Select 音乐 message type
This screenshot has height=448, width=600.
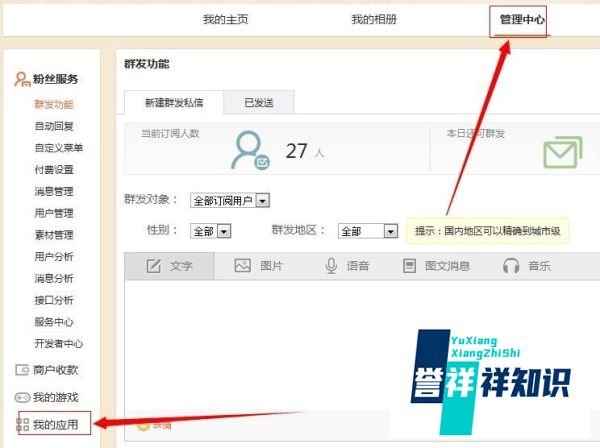527,266
